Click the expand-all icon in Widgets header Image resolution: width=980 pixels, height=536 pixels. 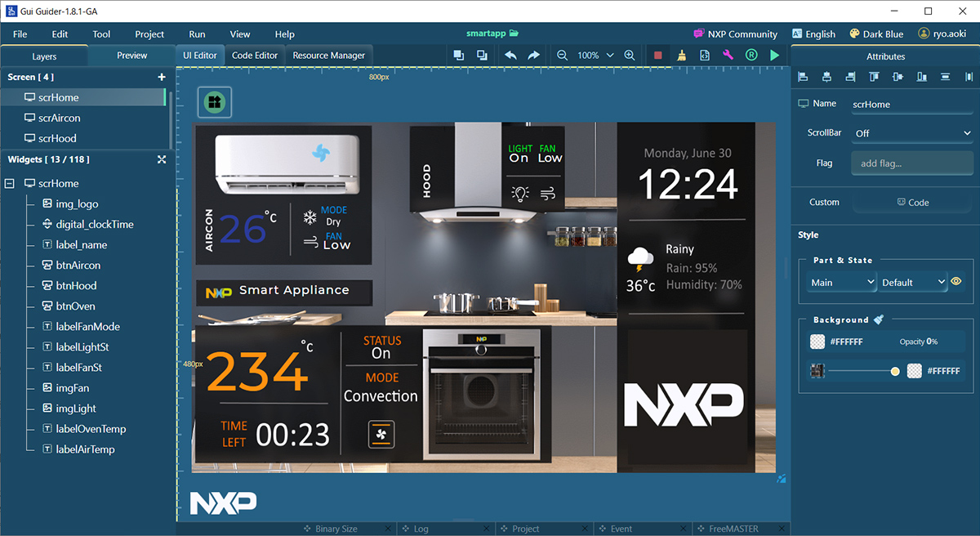coord(162,159)
